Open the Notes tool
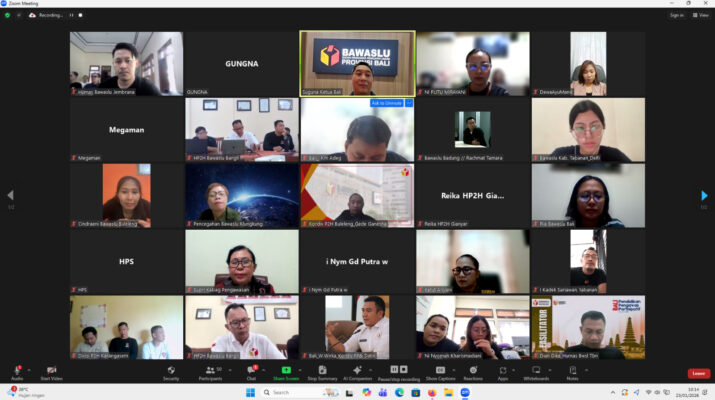This screenshot has height=400, width=715. tap(572, 372)
